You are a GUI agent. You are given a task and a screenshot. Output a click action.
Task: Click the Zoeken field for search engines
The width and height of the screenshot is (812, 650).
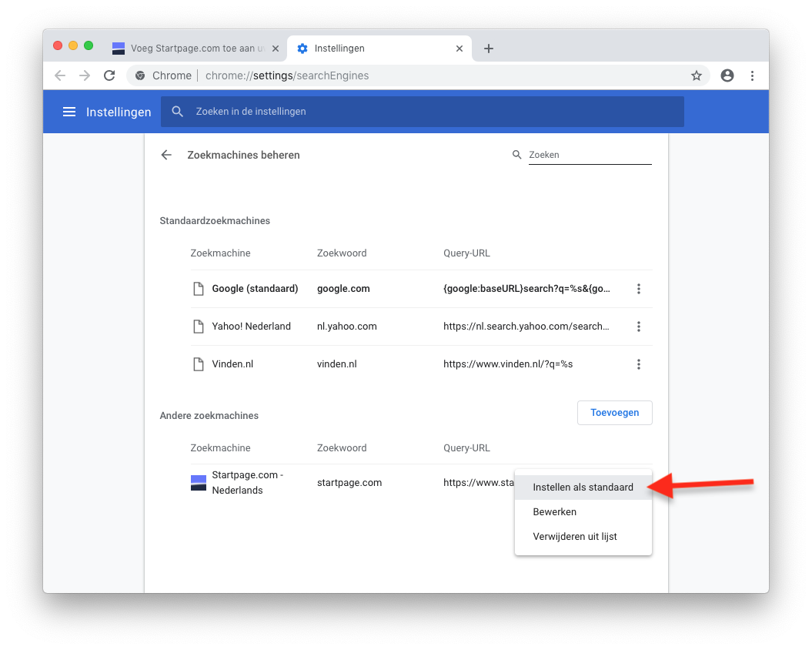click(x=589, y=155)
